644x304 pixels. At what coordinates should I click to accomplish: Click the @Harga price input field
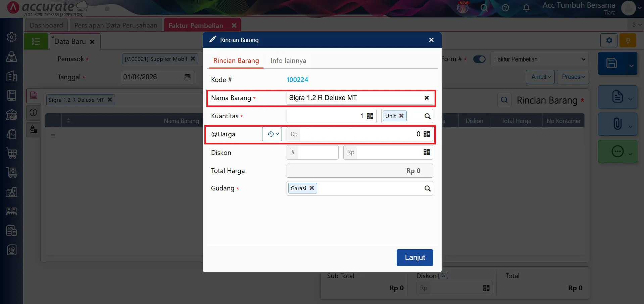click(360, 134)
